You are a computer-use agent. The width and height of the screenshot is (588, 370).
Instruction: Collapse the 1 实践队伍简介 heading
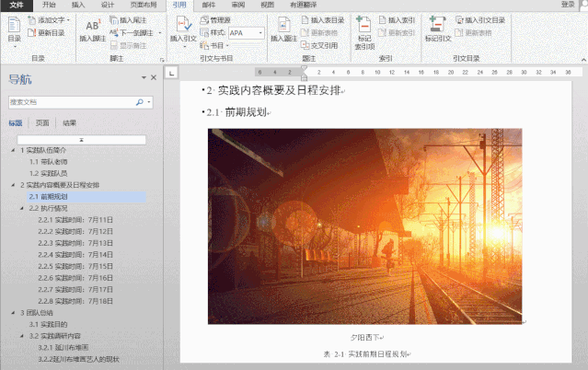point(13,150)
